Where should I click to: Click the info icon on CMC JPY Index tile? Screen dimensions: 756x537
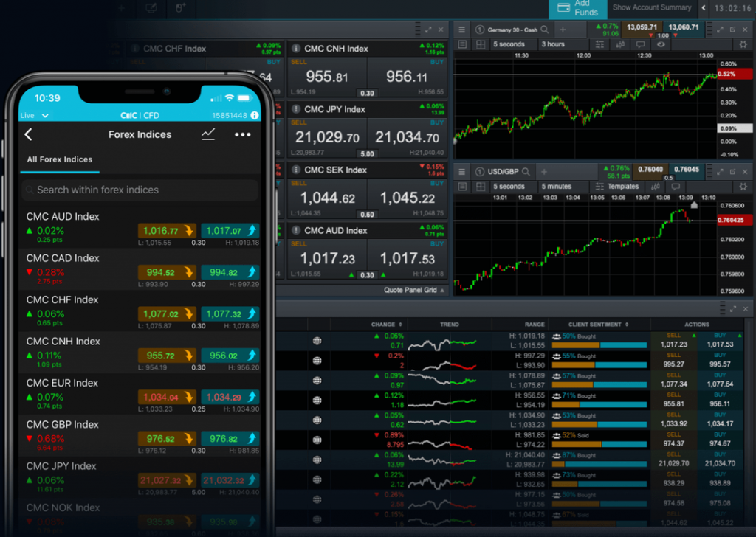coord(296,109)
